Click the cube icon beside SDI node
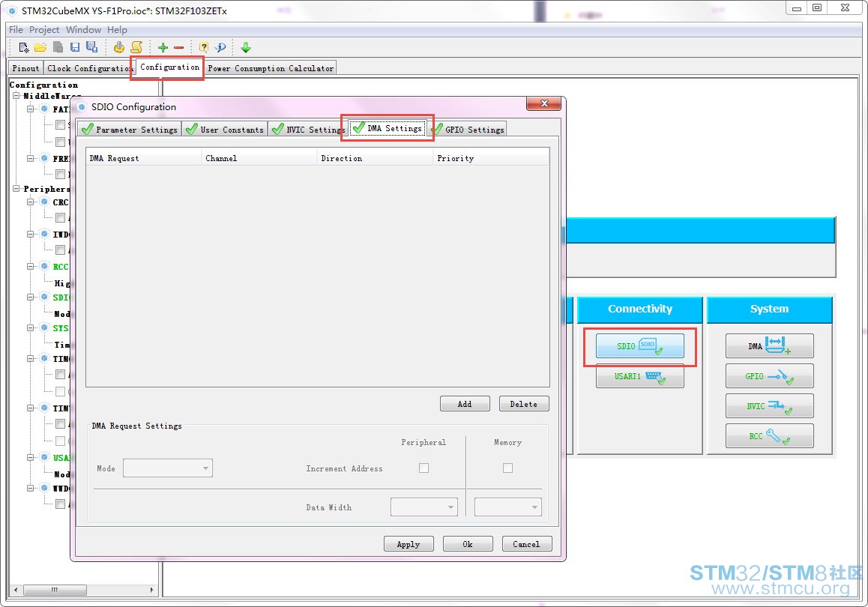 (x=44, y=298)
